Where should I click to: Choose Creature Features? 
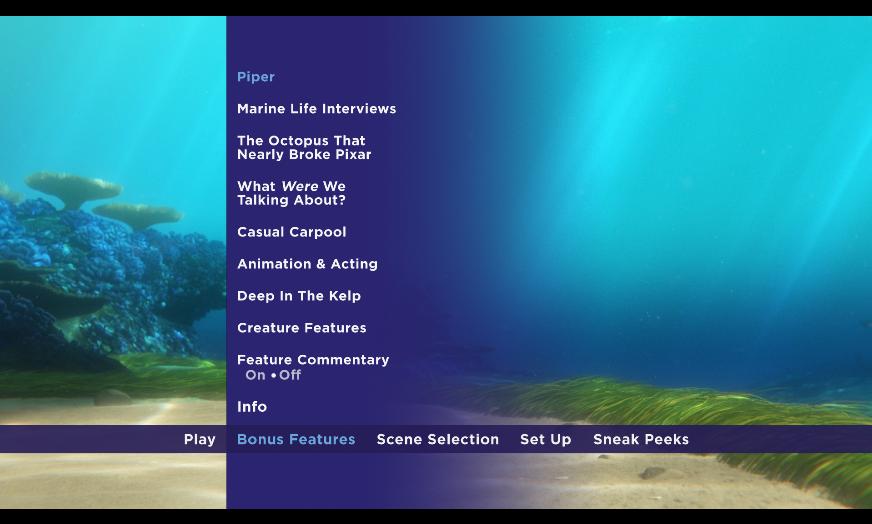point(301,328)
